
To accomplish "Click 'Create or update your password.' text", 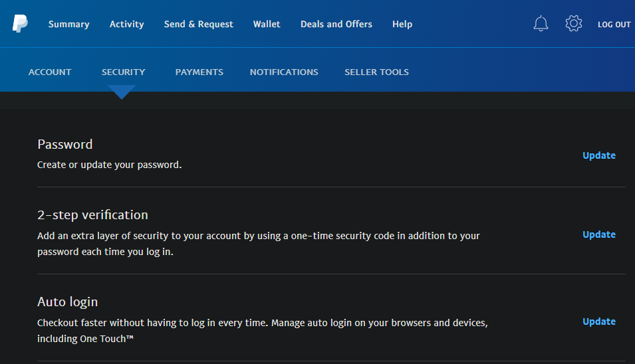I will [x=109, y=165].
